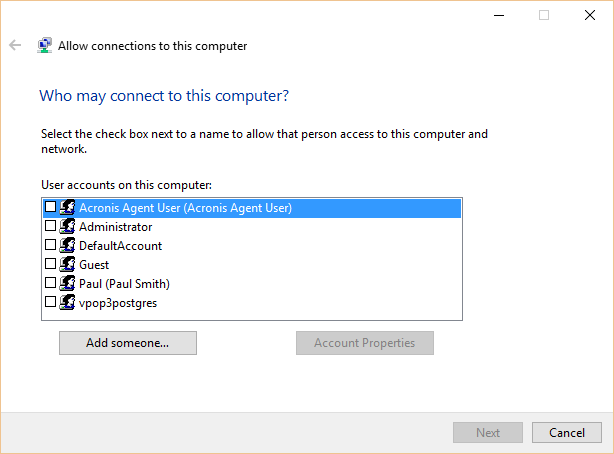
Task: Open Account Properties
Action: tap(365, 343)
